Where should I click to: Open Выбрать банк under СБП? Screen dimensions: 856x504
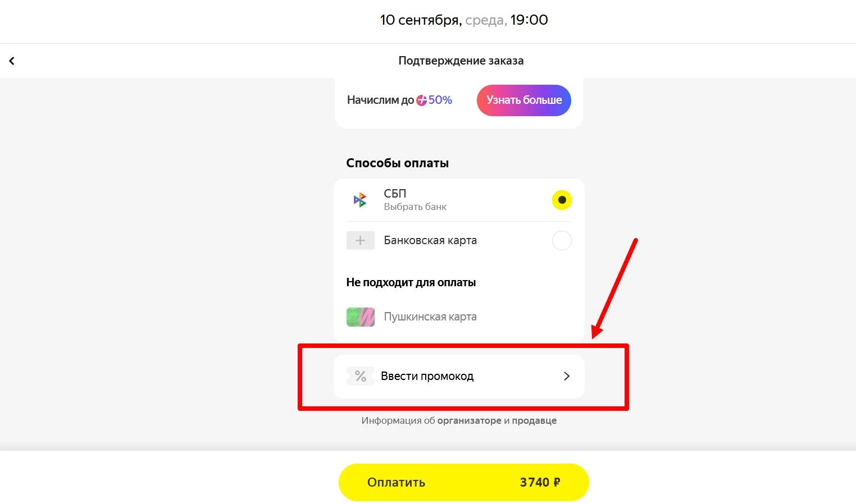415,206
